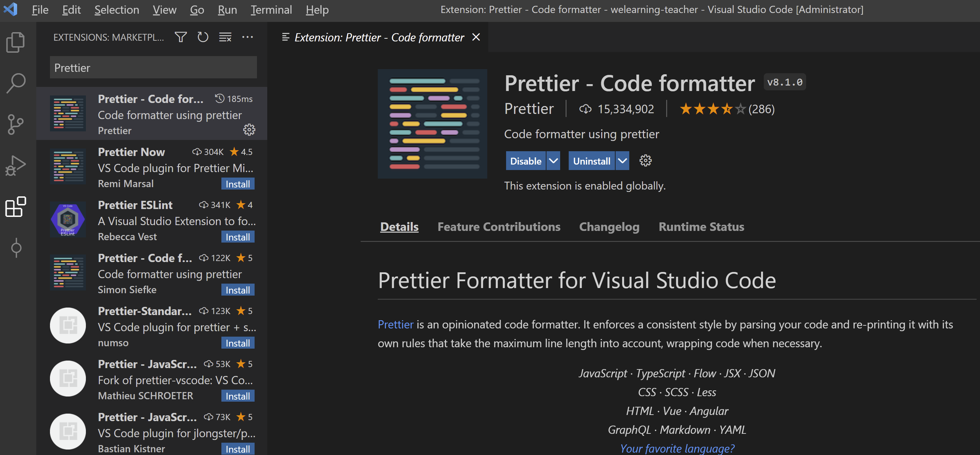Click 'This extension is enabled globally.' text

pos(585,186)
